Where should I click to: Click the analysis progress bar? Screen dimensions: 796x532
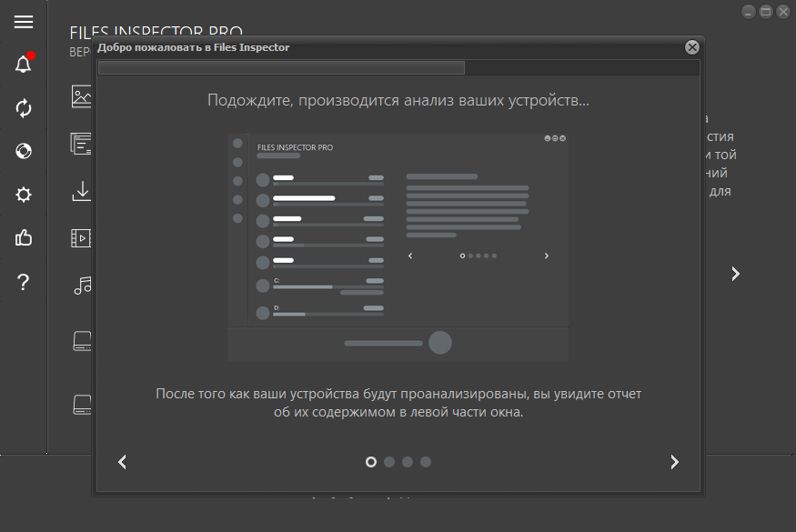[398, 68]
